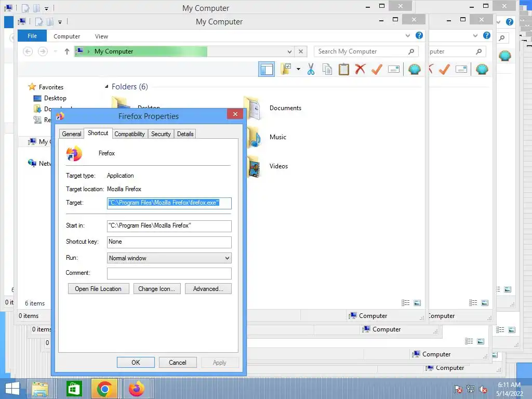Click the Forward navigation arrow

tap(43, 51)
